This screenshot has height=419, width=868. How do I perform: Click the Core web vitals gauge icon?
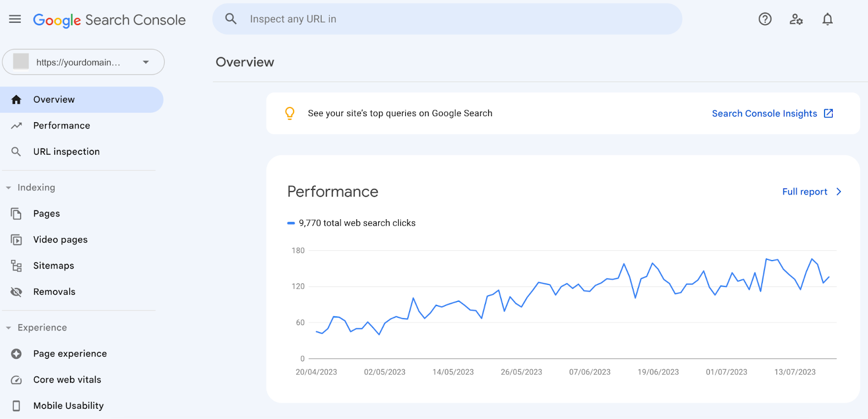pyautogui.click(x=16, y=380)
